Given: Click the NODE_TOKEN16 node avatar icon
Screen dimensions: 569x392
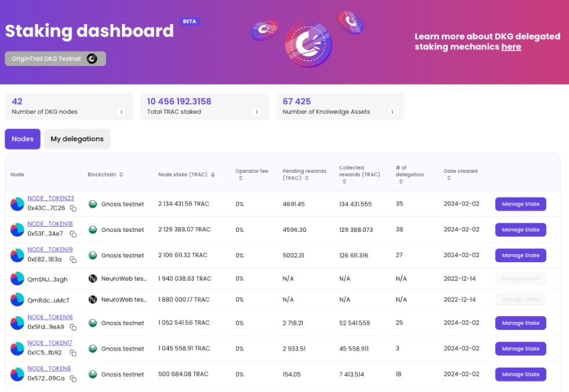Looking at the screenshot, I should point(17,323).
